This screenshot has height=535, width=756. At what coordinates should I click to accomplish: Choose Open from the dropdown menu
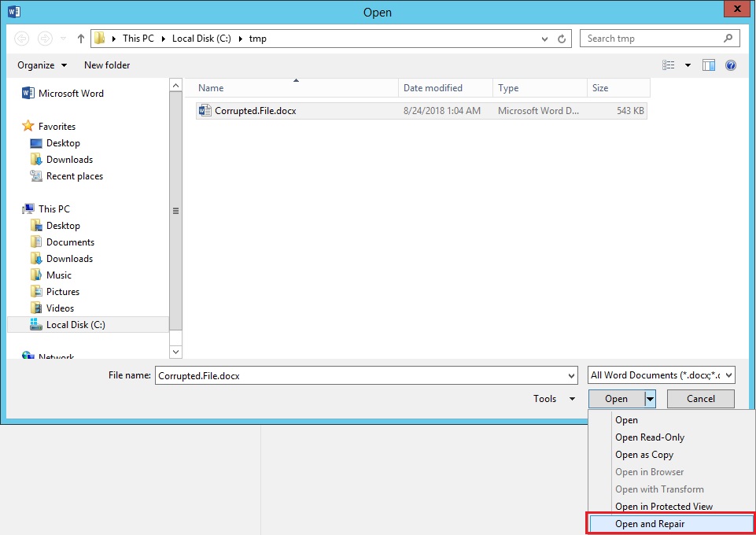point(672,420)
